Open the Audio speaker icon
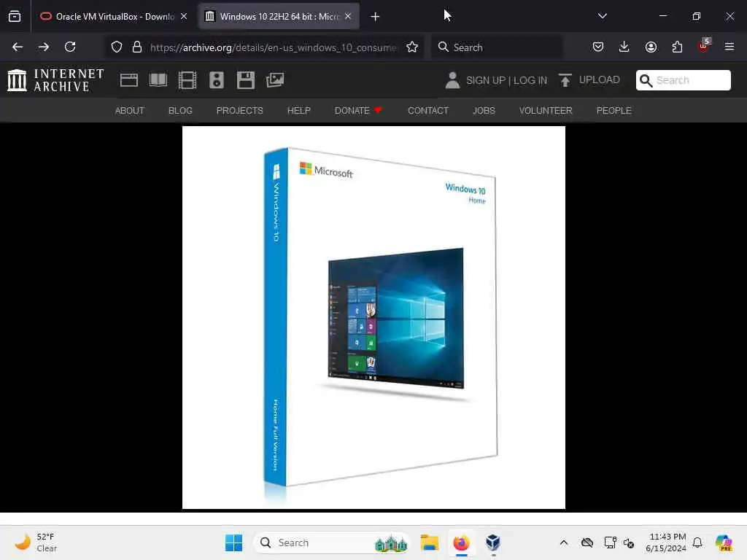Screen dimensions: 747x560 pyautogui.click(x=216, y=80)
